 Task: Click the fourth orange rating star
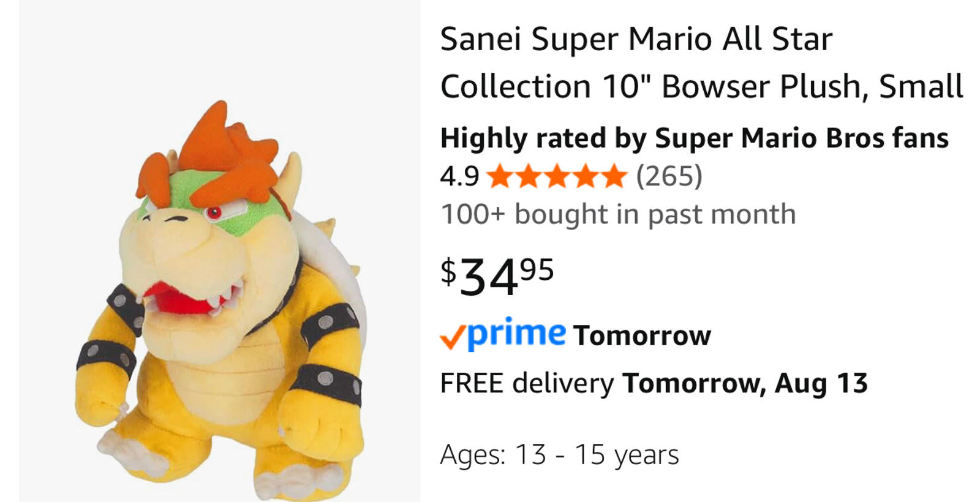586,176
